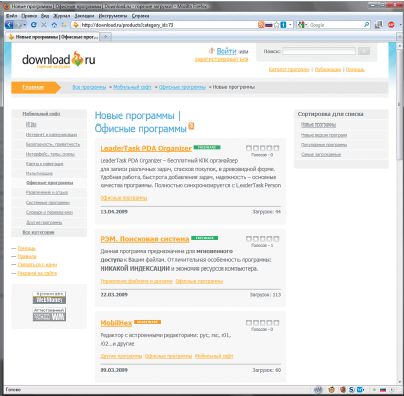Open the РЭМ. Поисковая система title link

click(145, 239)
